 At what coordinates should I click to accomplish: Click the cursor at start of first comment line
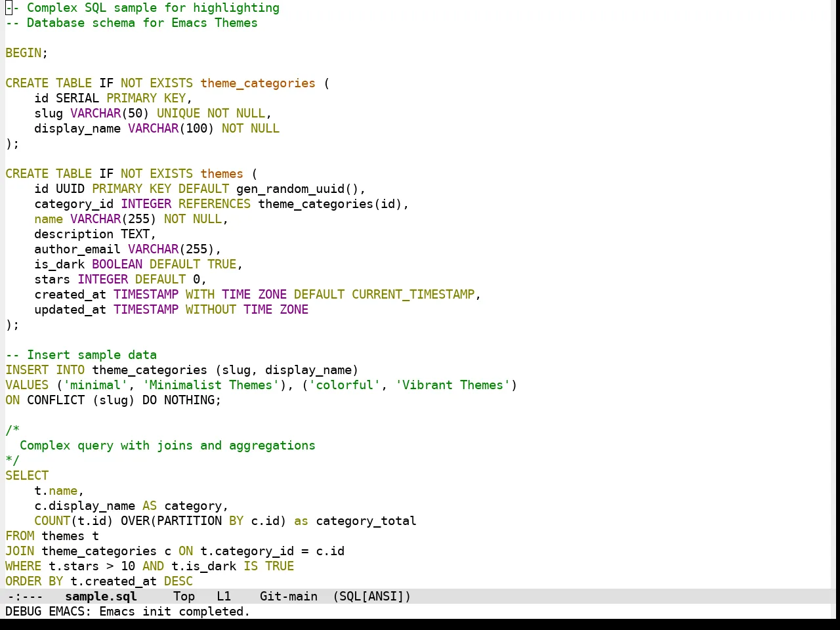[x=9, y=8]
